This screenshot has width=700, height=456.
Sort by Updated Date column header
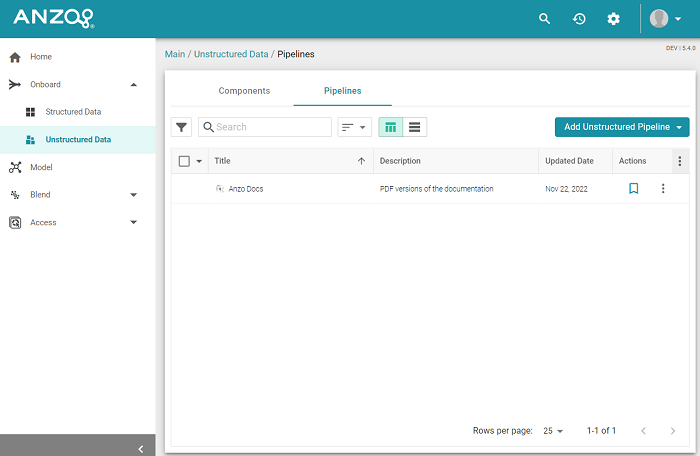coord(569,161)
